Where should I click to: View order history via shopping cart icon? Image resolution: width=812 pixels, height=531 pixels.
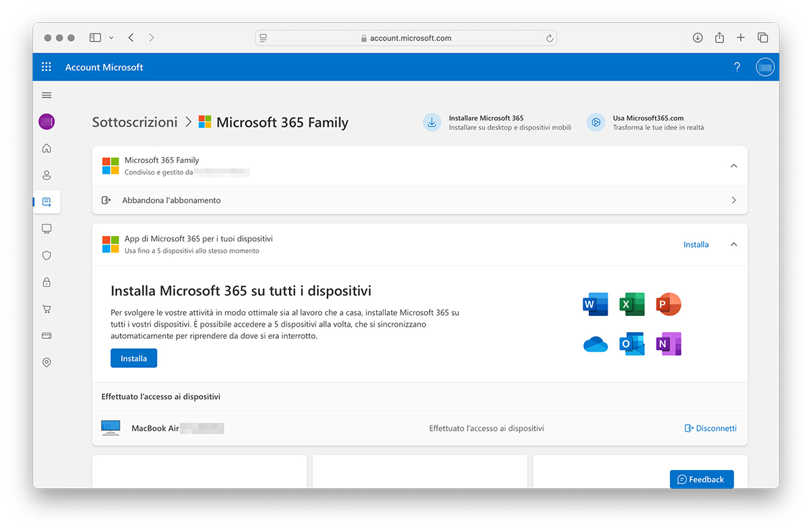tap(46, 308)
